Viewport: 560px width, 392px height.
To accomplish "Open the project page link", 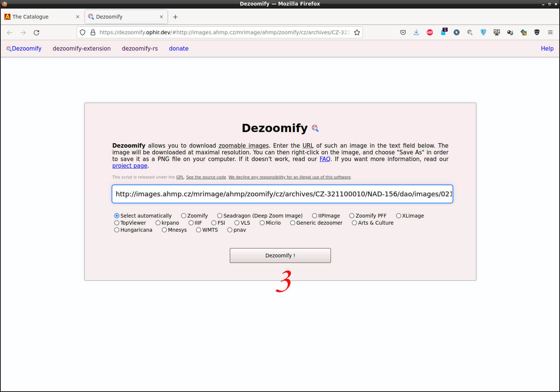I will [130, 166].
